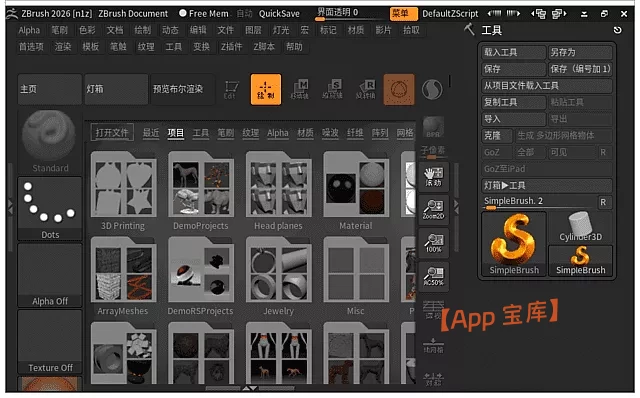Open the 色彩 menu
Image resolution: width=640 pixels, height=398 pixels.
click(x=87, y=30)
